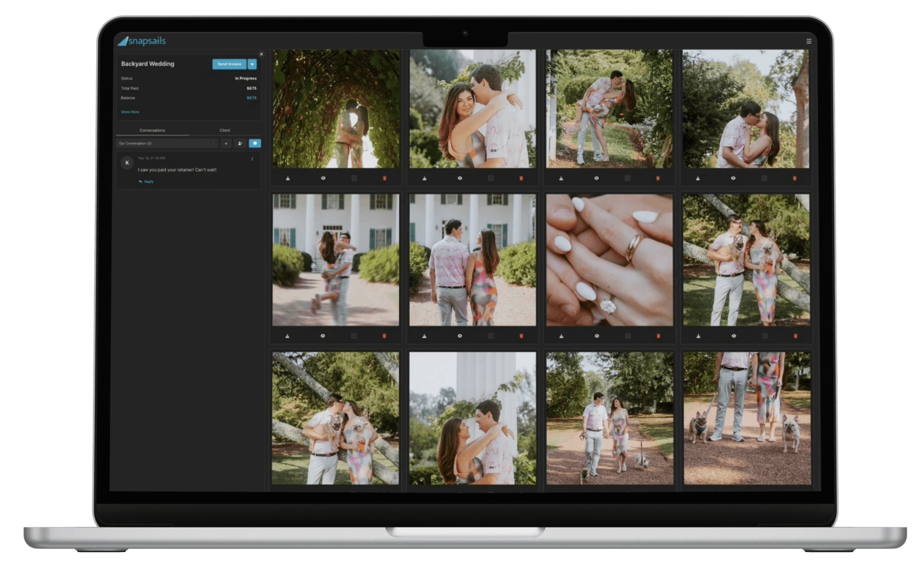Tick the checkbox under the garden archway photo
Viewport: 924px width, 572px height.
pos(354,178)
